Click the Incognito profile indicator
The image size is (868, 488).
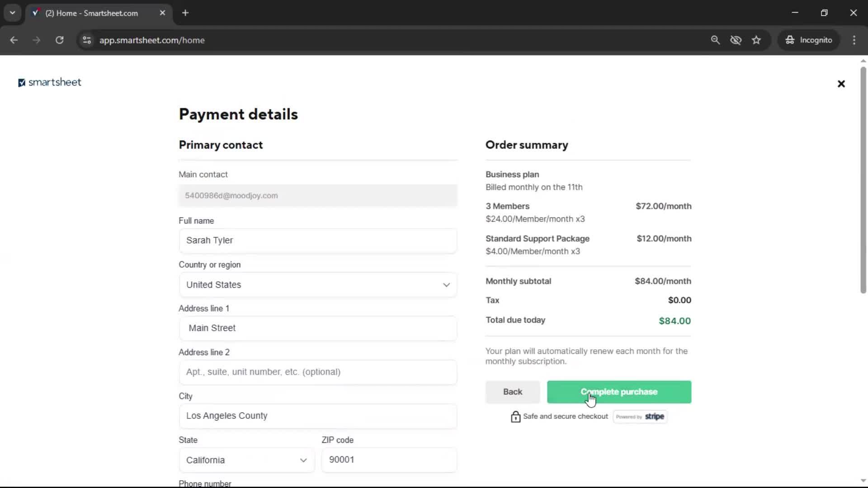point(809,40)
